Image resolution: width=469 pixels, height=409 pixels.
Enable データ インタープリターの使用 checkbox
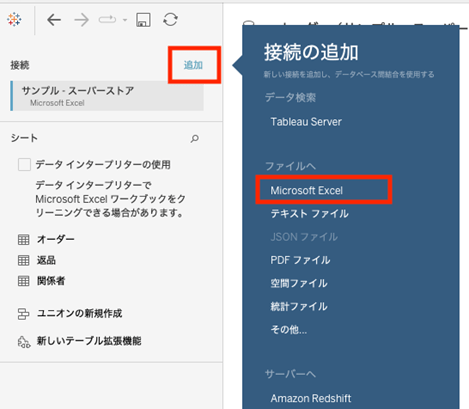(24, 165)
